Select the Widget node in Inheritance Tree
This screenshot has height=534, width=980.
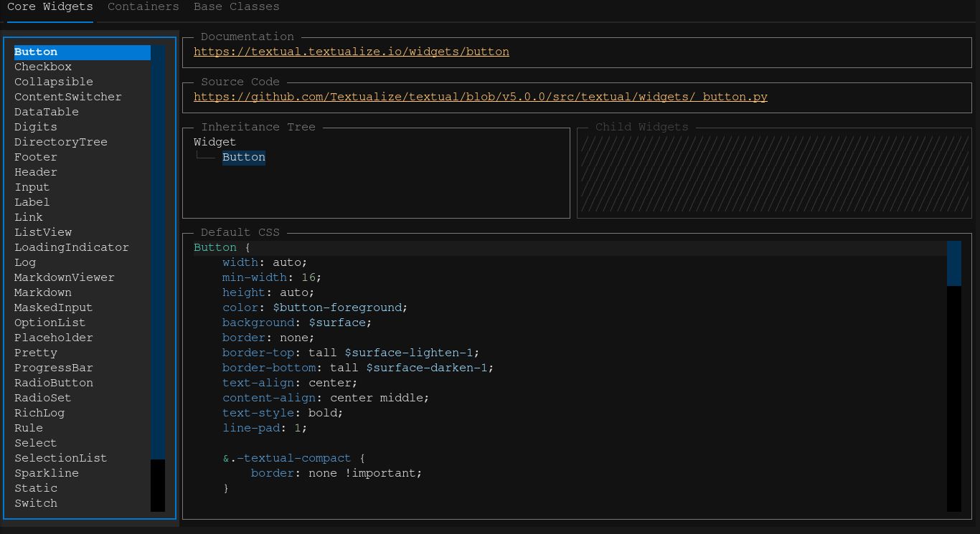pyautogui.click(x=214, y=142)
